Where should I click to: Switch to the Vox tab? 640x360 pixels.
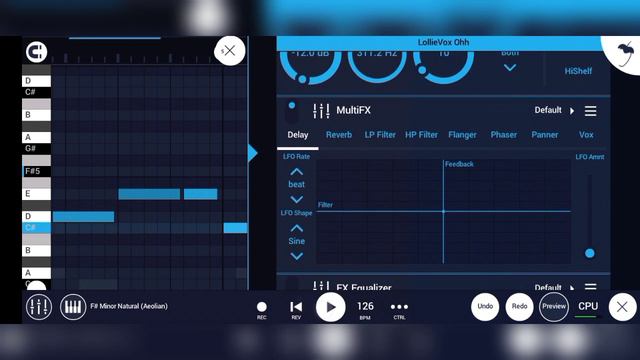[x=586, y=135]
